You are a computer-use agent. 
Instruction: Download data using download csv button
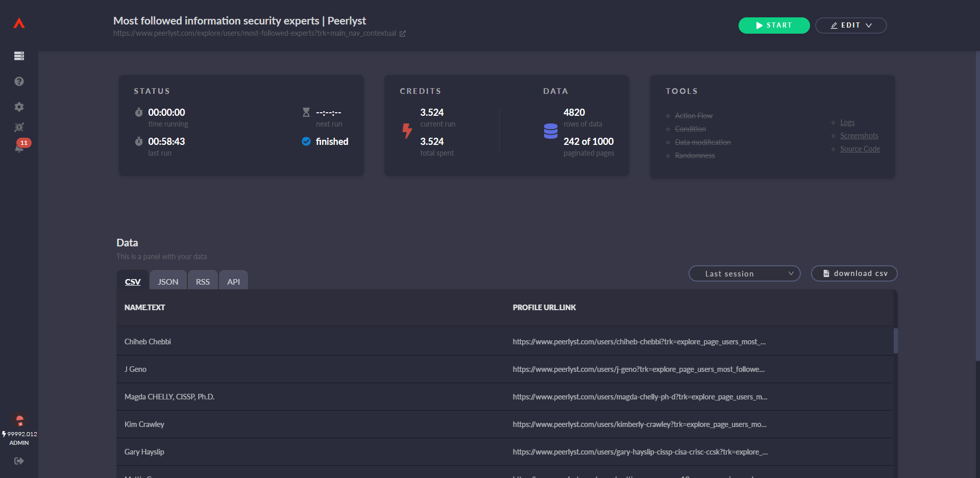pos(854,273)
